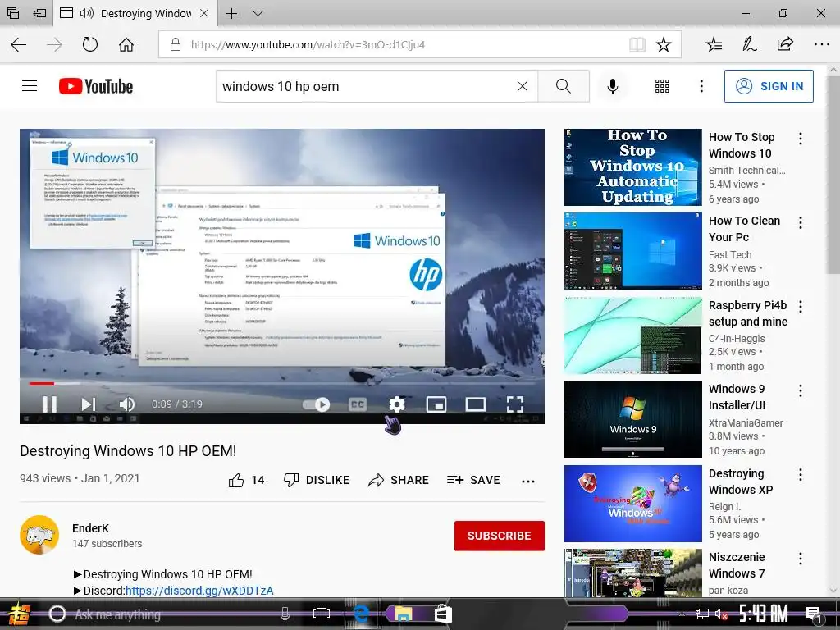Open options for Windows 9 Installer/UI

(x=801, y=390)
